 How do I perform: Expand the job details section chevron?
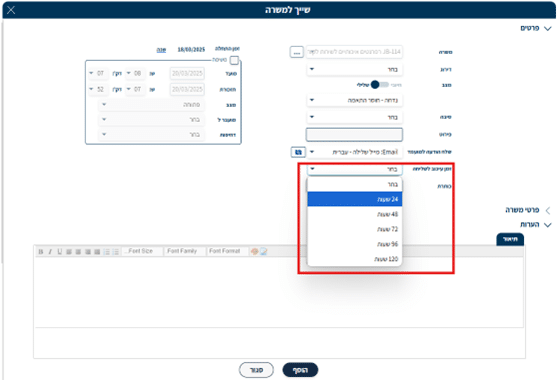click(x=548, y=210)
